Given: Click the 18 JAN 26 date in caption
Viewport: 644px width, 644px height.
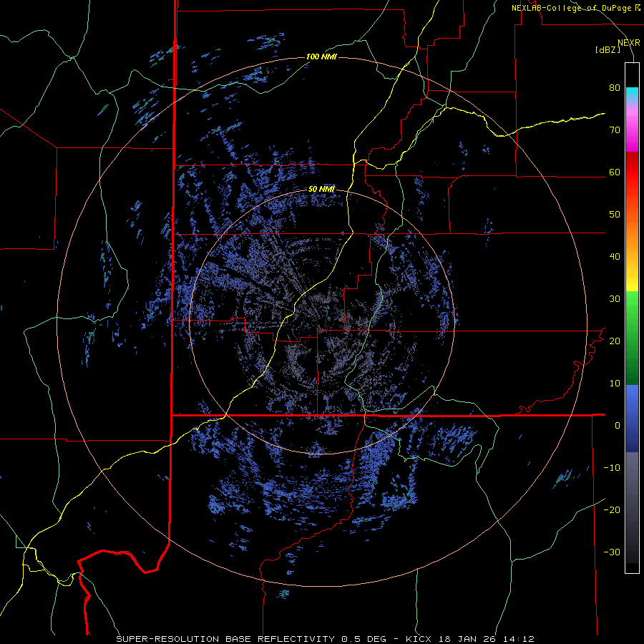Looking at the screenshot, I should pyautogui.click(x=466, y=639).
